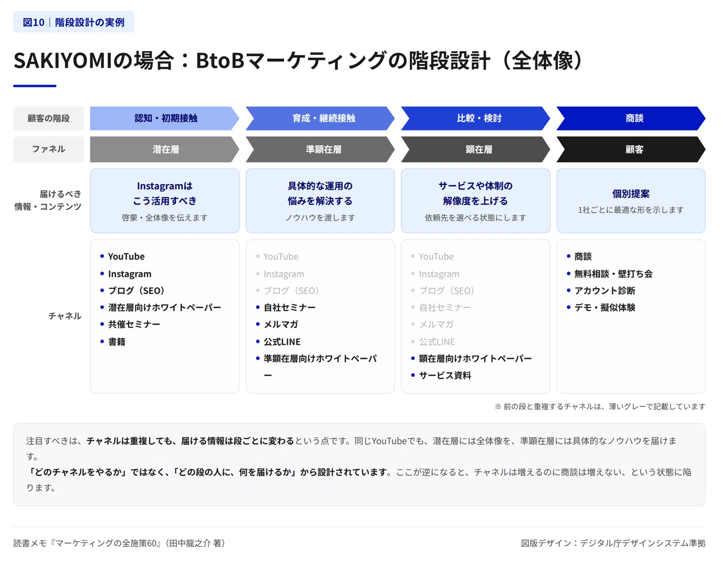
Task: Click grayed 'ブログ（SEO）' in the 顕在層 channel list
Action: pos(447,291)
